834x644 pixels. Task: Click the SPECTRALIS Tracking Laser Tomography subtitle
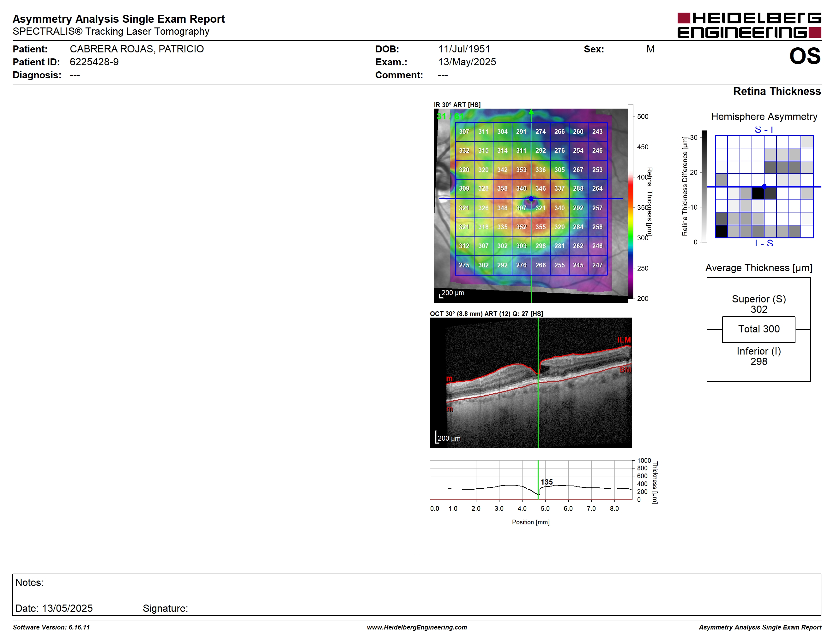[x=111, y=31]
